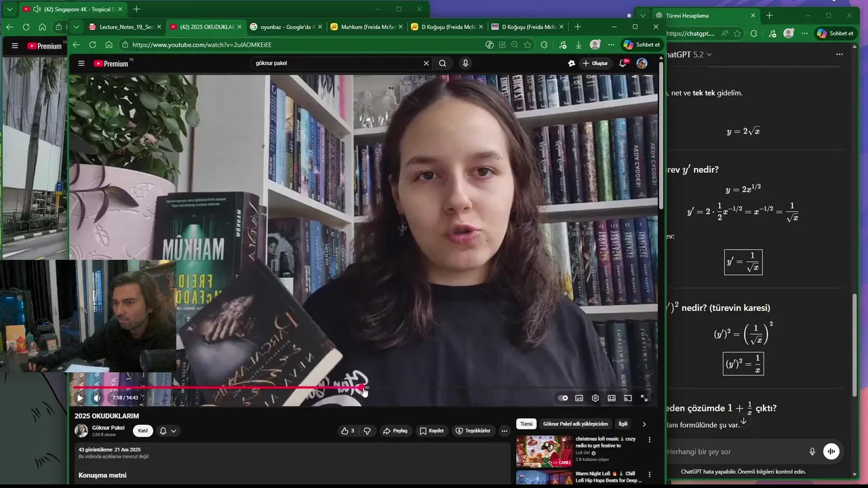
Task: Reload the YouTube page in front window
Action: [x=92, y=45]
